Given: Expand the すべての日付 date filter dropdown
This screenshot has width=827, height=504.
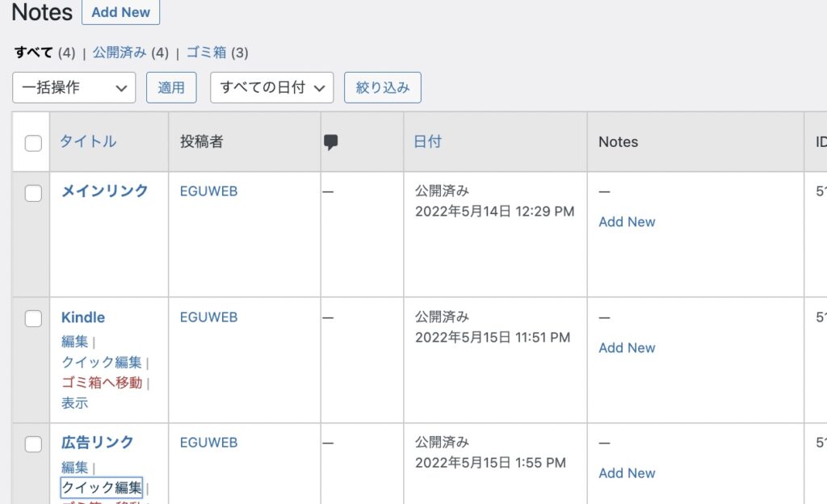Looking at the screenshot, I should (271, 87).
